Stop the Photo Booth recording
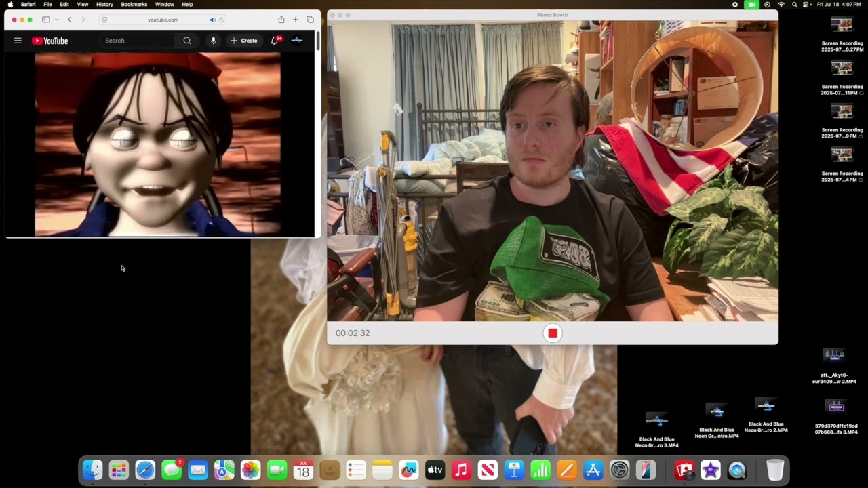The width and height of the screenshot is (868, 488). point(553,333)
